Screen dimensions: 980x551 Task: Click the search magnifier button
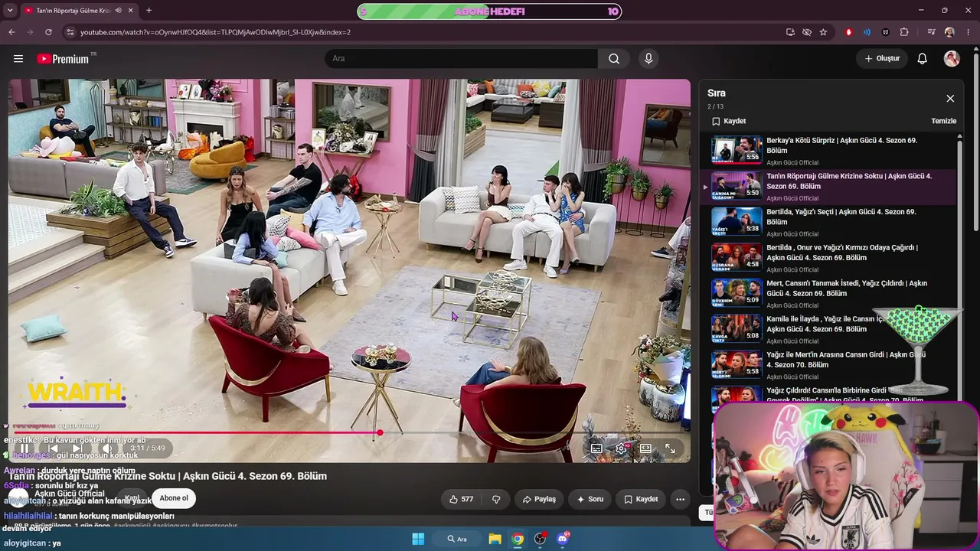pos(614,59)
